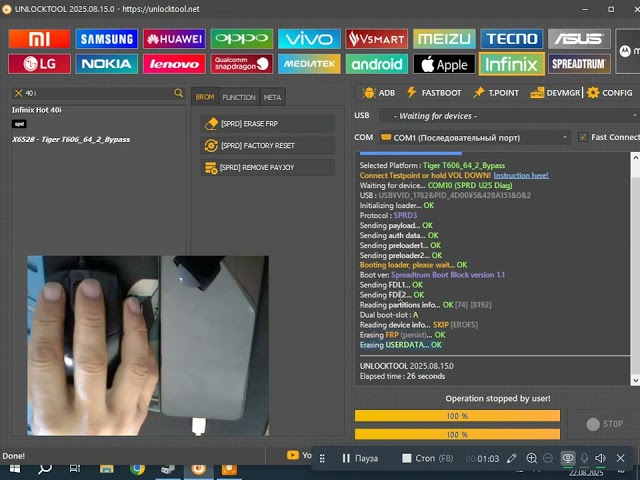
Task: Open ADB tools
Action: click(x=379, y=93)
